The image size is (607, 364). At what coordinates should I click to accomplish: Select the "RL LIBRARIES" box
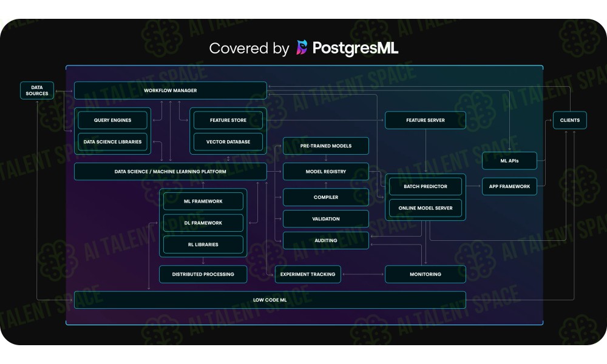pos(203,244)
